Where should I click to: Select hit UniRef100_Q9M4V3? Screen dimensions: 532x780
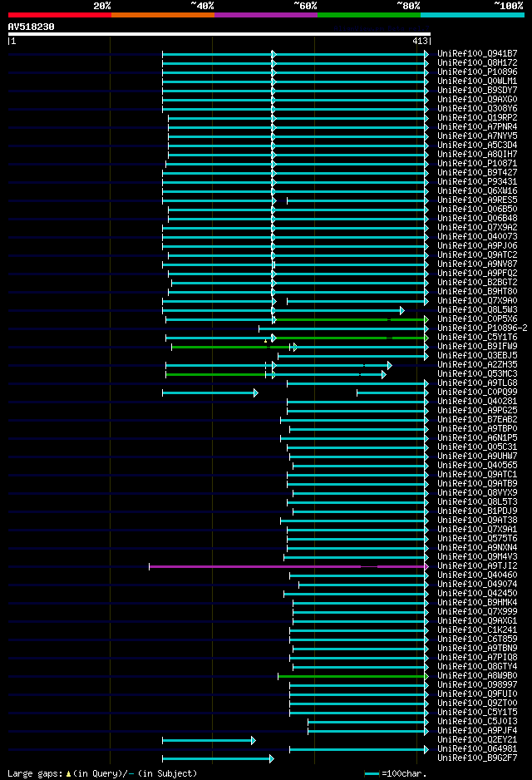point(477,556)
